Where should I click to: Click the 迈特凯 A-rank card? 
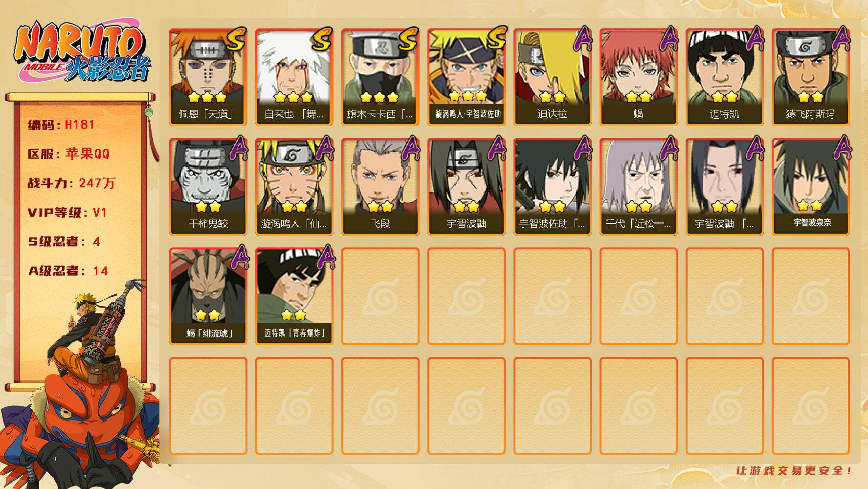(x=725, y=77)
